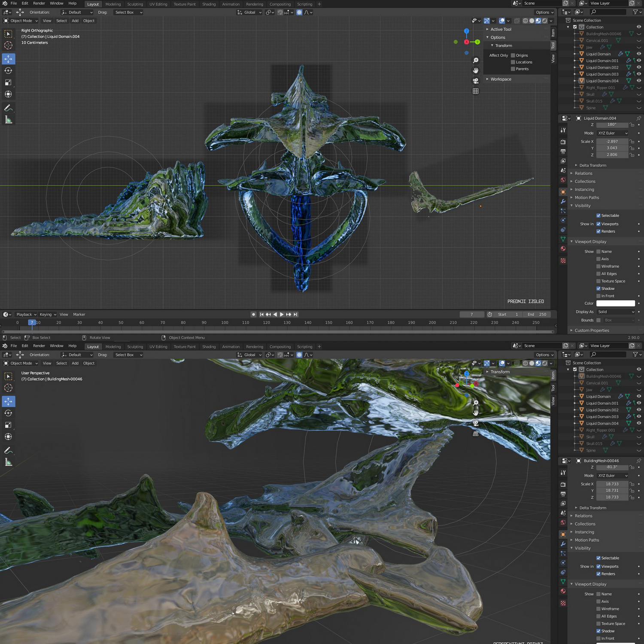Toggle camera view icon in the upper viewport

(x=476, y=81)
